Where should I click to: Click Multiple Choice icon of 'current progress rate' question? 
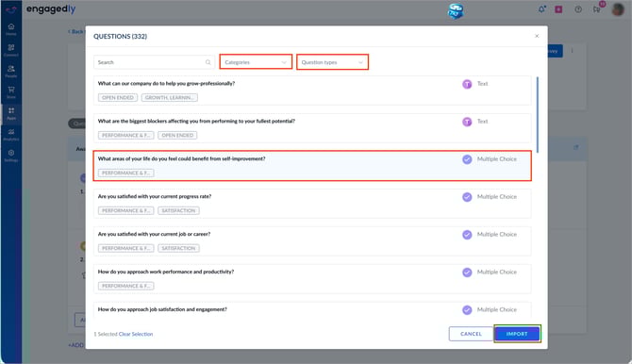[467, 197]
